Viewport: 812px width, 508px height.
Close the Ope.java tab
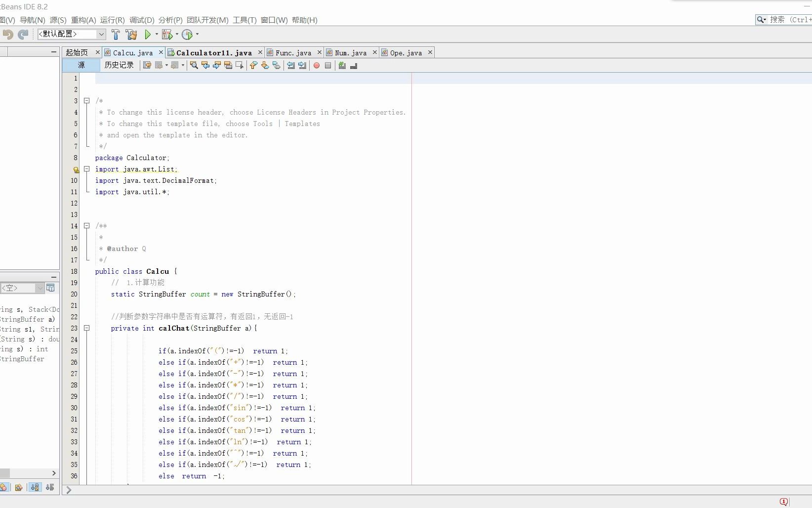[x=430, y=52]
